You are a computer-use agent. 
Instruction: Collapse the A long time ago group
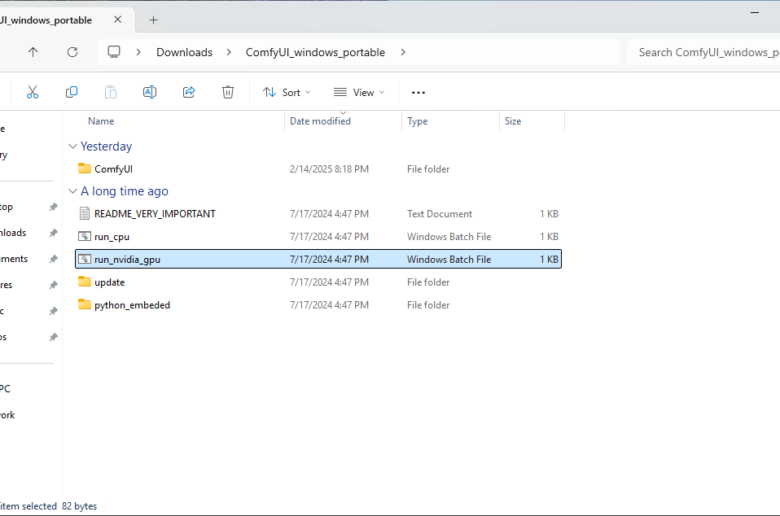coord(73,191)
